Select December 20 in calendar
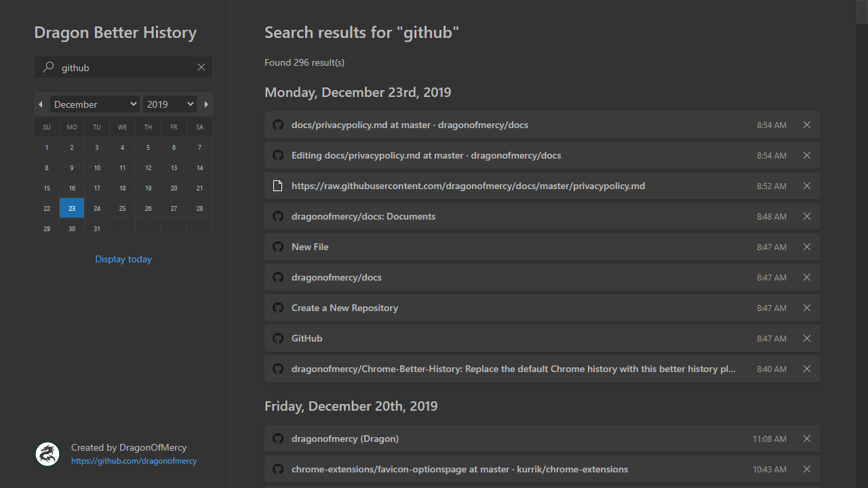Viewport: 868px width, 488px height. [x=174, y=188]
